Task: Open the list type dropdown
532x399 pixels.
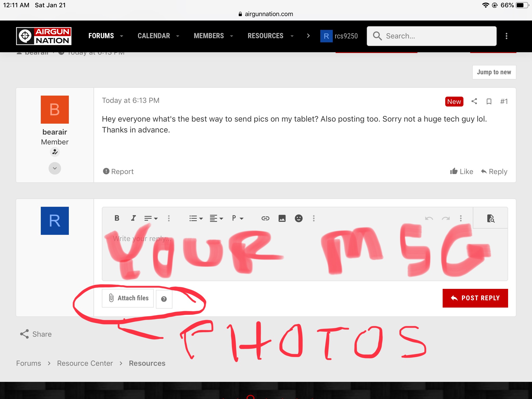Action: 196,218
